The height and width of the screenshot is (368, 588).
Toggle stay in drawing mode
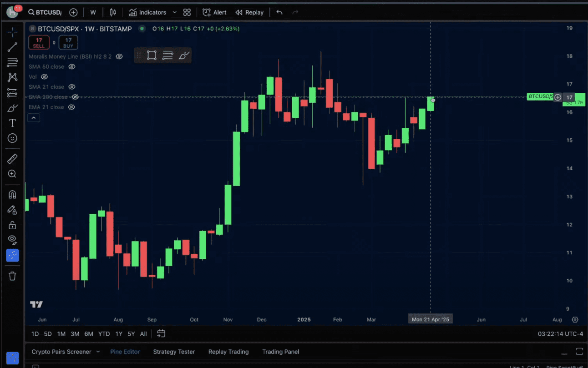tap(12, 210)
